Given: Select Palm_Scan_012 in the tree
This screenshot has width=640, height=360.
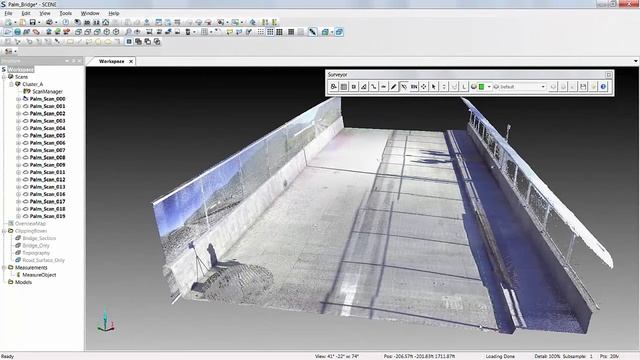Looking at the screenshot, I should tap(47, 180).
